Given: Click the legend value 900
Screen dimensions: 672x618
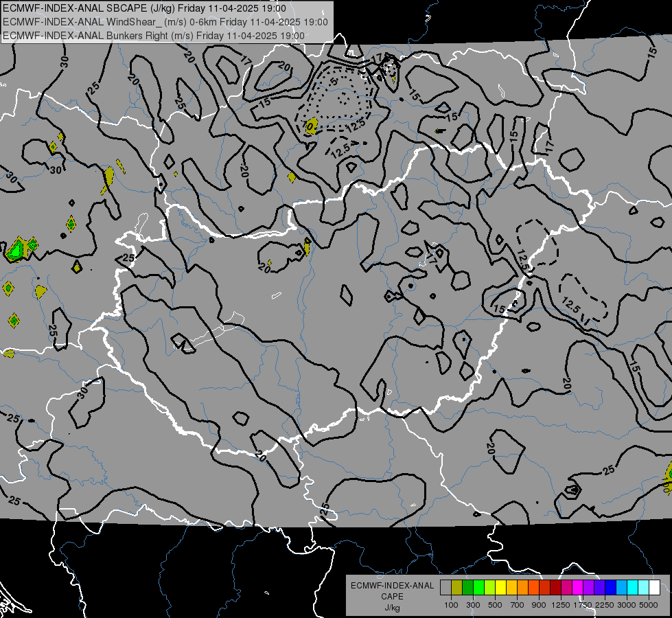Looking at the screenshot, I should click(539, 605).
